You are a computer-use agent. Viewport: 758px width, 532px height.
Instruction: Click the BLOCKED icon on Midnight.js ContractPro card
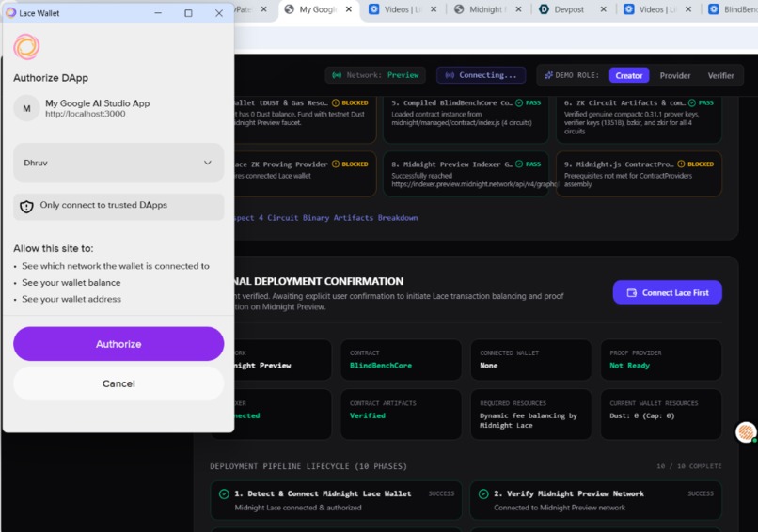pos(681,164)
